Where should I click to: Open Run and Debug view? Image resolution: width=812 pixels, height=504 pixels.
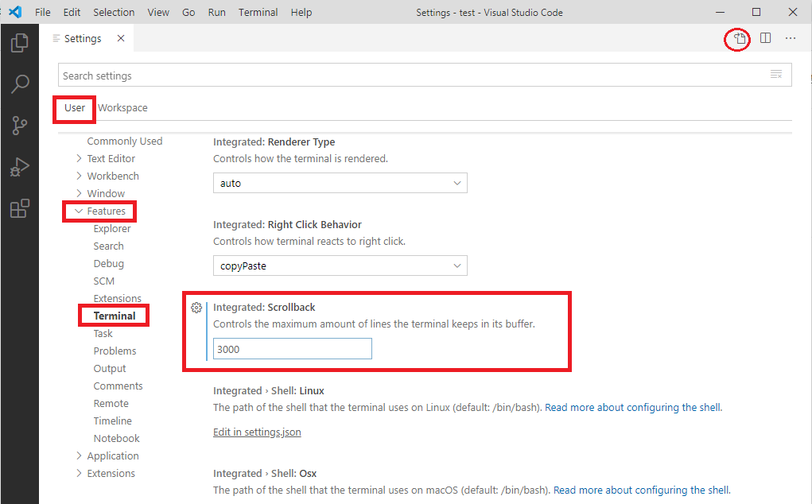pos(20,167)
